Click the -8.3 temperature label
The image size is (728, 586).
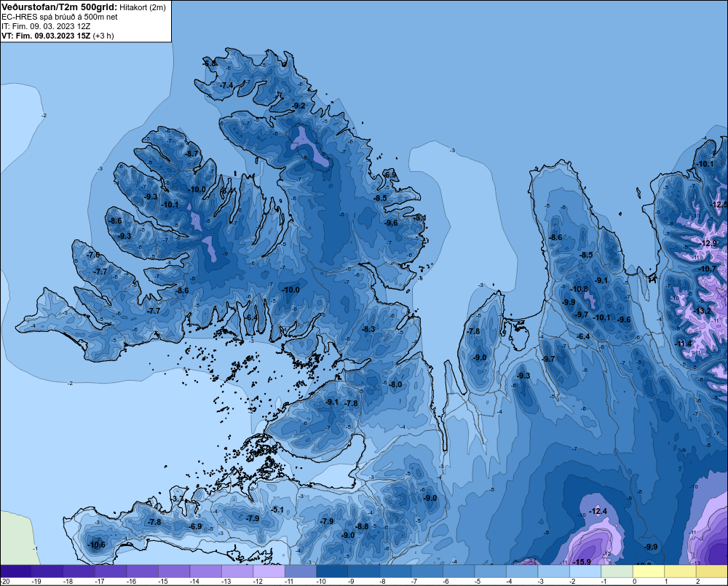point(368,329)
